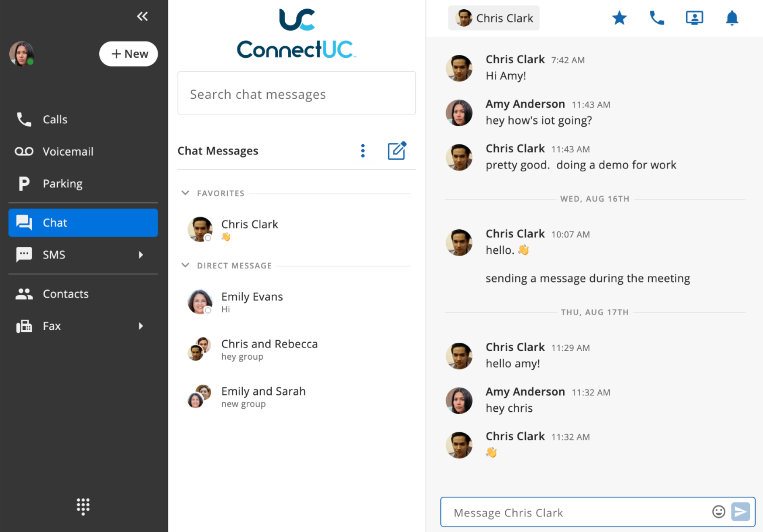
Task: Focus the Search chat messages field
Action: [x=297, y=93]
